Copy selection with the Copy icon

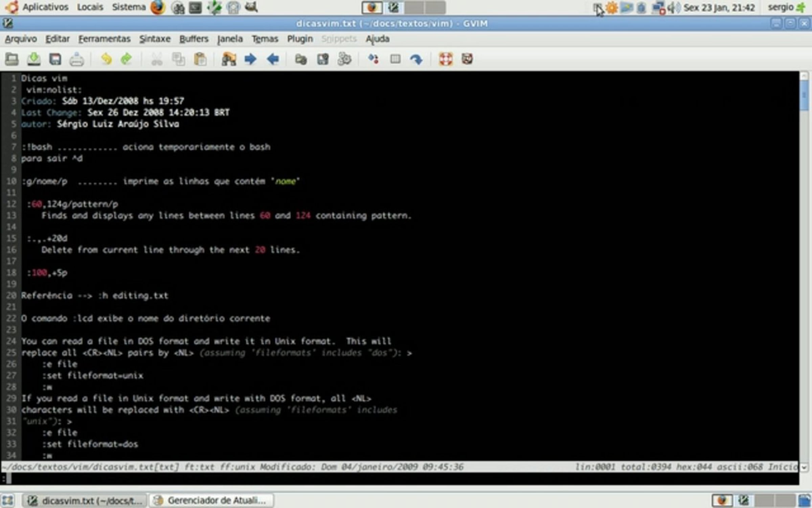(178, 59)
